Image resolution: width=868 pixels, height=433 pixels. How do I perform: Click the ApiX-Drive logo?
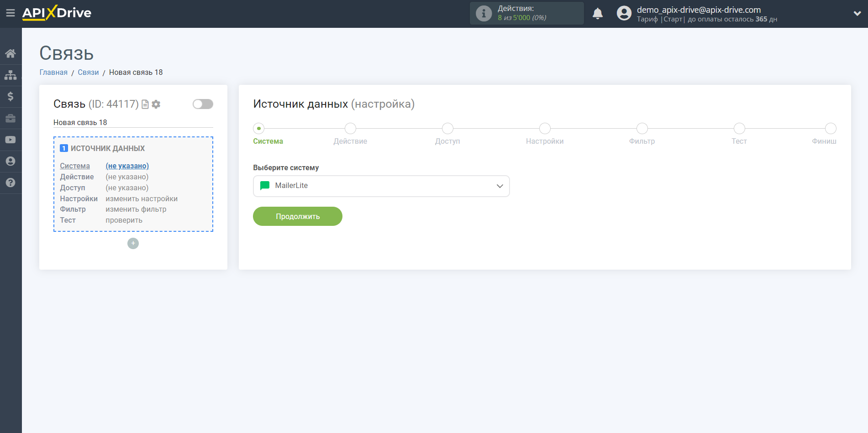pos(57,13)
